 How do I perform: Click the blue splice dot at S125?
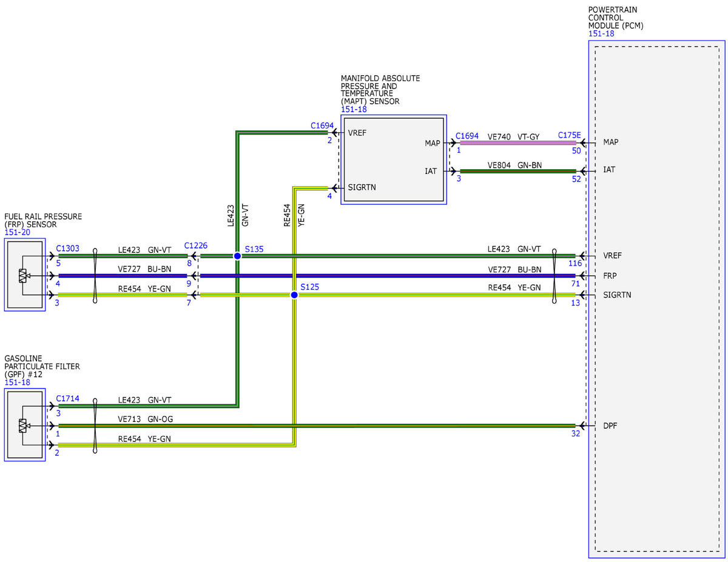tap(294, 295)
